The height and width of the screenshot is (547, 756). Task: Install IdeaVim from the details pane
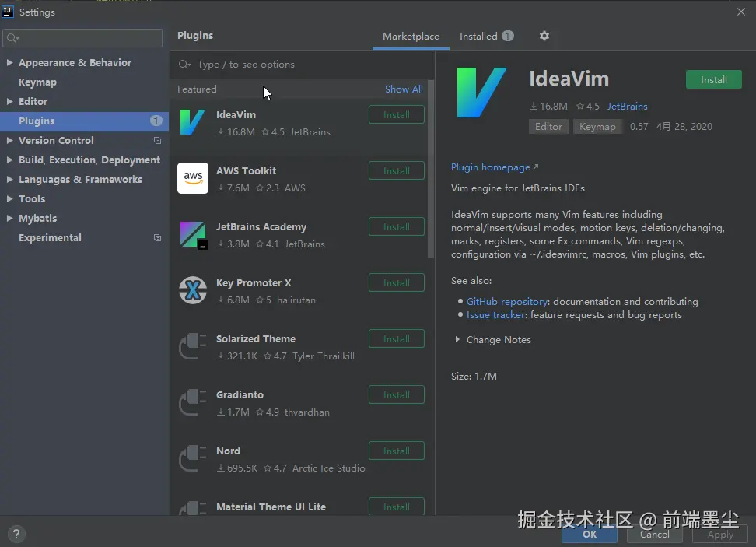(713, 80)
